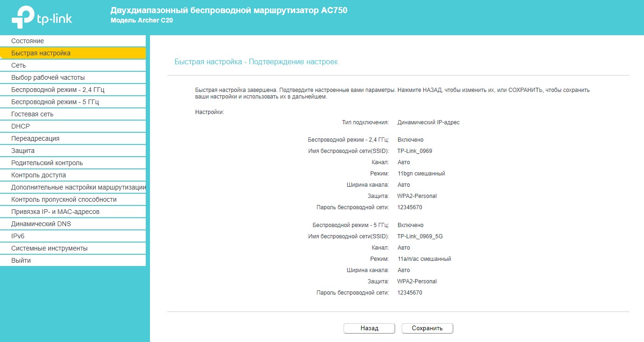Open Родительский контроль settings

click(73, 163)
